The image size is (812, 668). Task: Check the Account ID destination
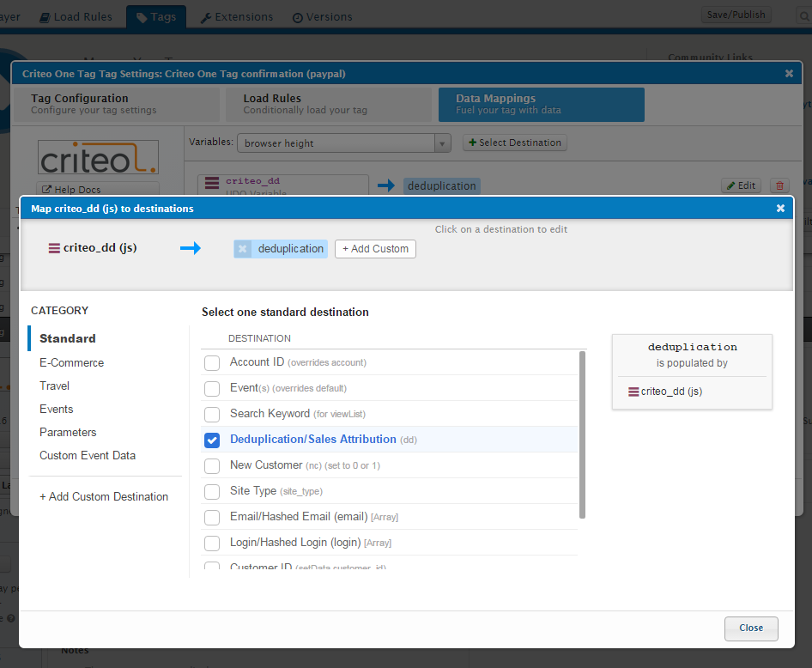212,362
